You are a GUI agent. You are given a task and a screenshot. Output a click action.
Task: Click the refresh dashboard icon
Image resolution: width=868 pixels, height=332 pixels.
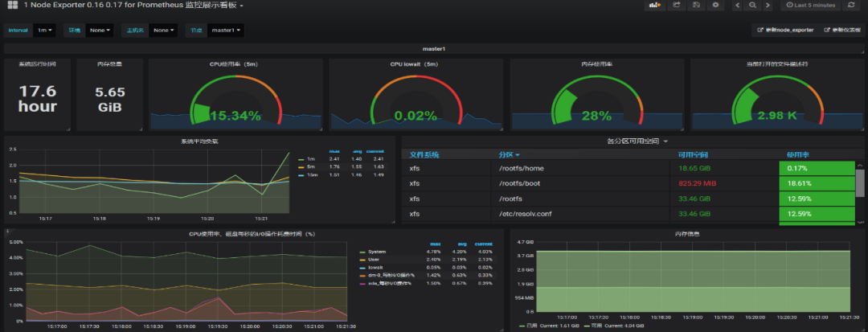tap(851, 5)
